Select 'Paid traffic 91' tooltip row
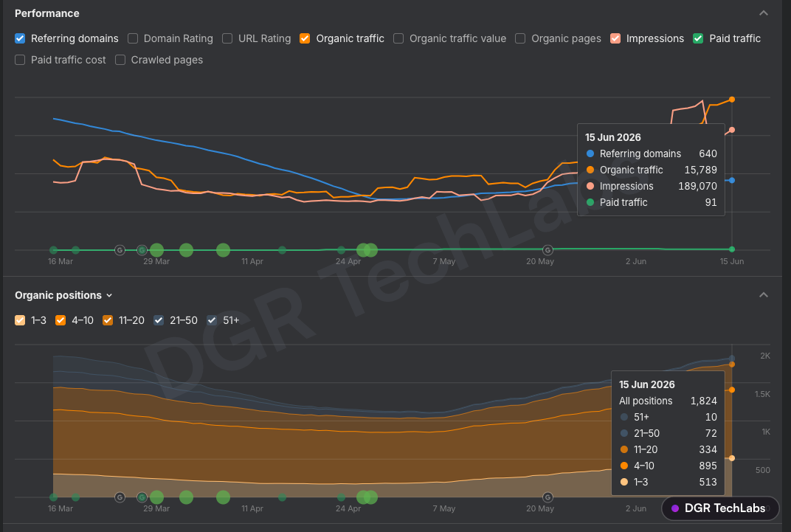 (652, 202)
